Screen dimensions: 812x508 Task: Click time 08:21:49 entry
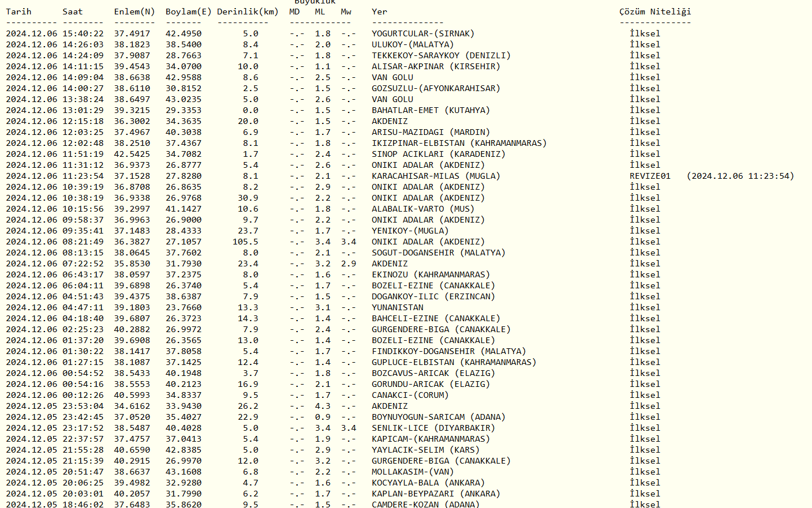(x=83, y=242)
